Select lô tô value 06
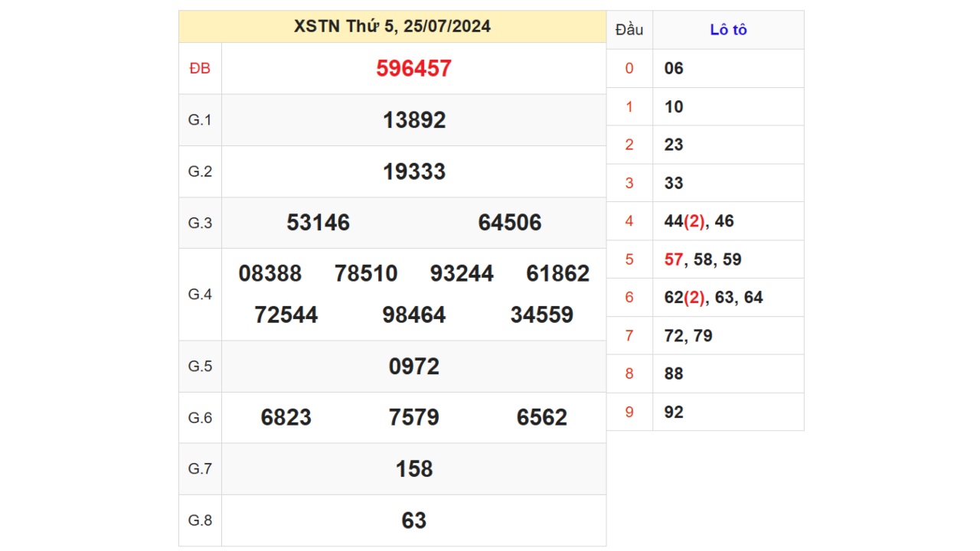Screen dimensions: 980x551 [674, 68]
